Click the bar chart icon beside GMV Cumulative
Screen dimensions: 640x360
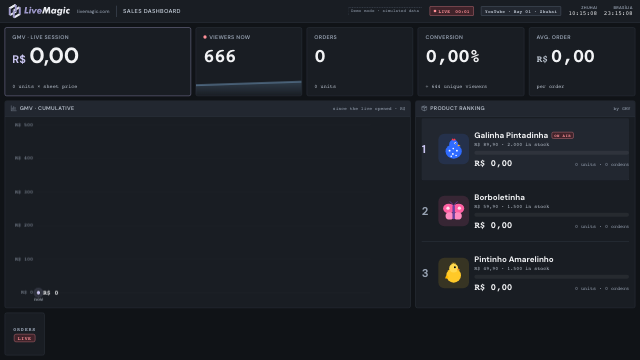click(x=13, y=108)
